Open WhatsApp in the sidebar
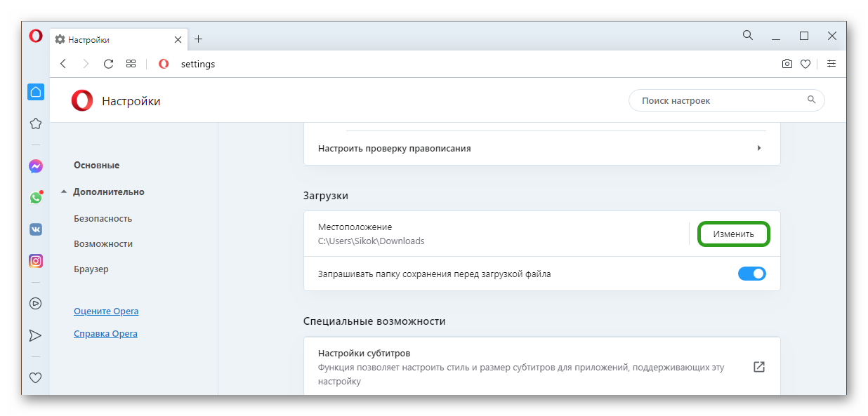This screenshot has height=416, width=868. click(x=36, y=198)
